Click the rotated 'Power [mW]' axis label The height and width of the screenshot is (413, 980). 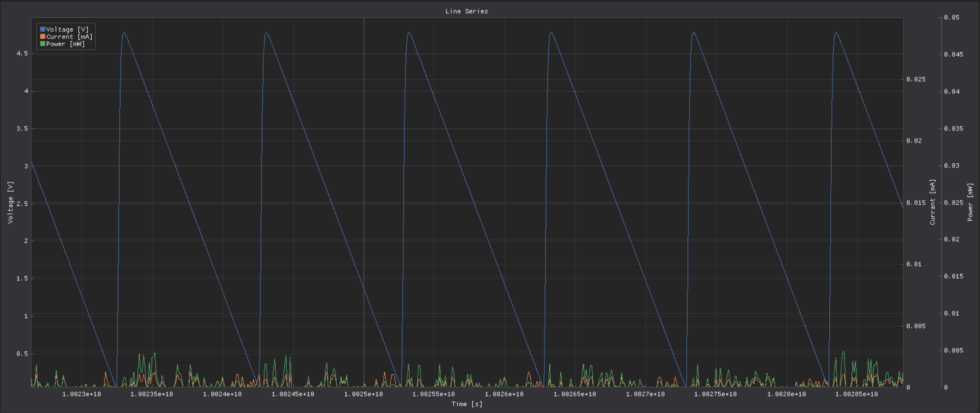coord(970,202)
